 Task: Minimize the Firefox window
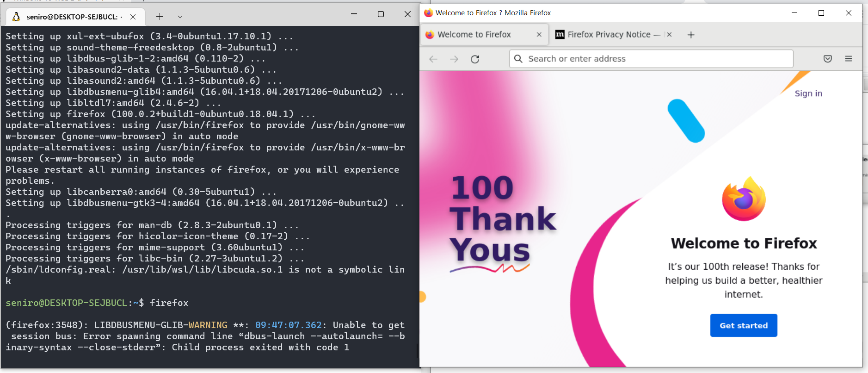click(794, 13)
